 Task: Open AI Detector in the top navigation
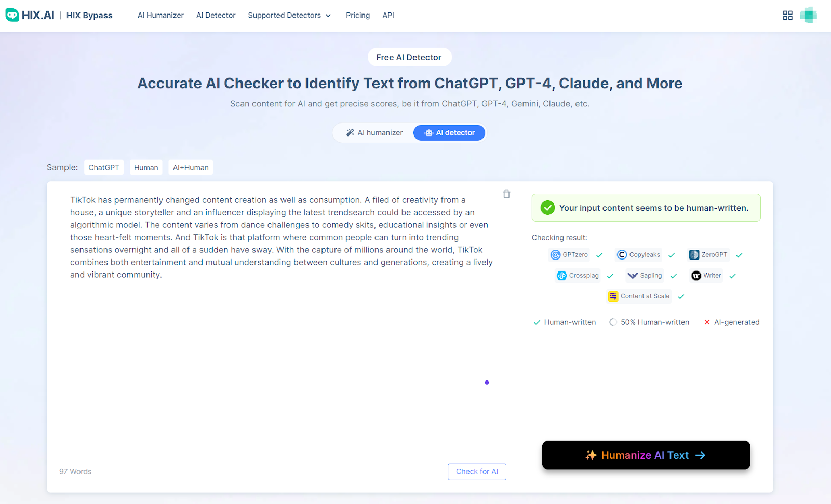[216, 15]
